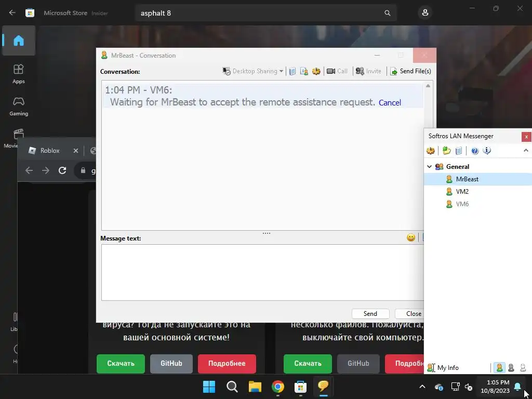Close the Roblox tab in Chrome
Screen dimensions: 532x399
point(76,151)
